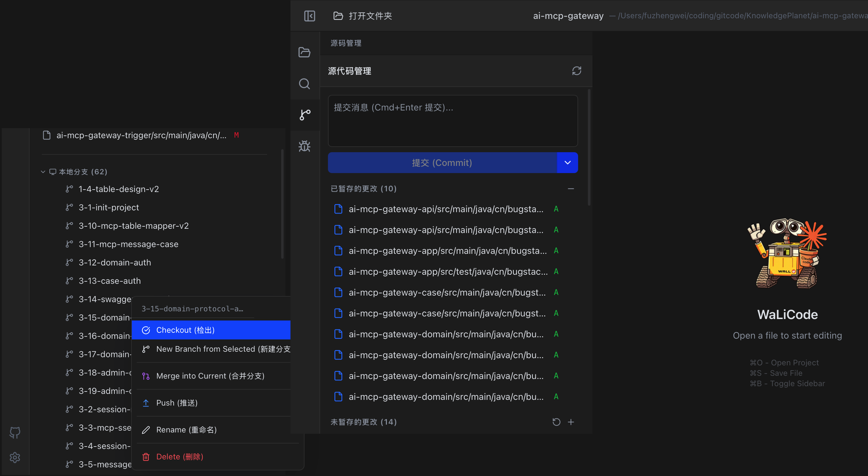The width and height of the screenshot is (868, 476).
Task: Open commit options dropdown arrow
Action: pyautogui.click(x=567, y=163)
